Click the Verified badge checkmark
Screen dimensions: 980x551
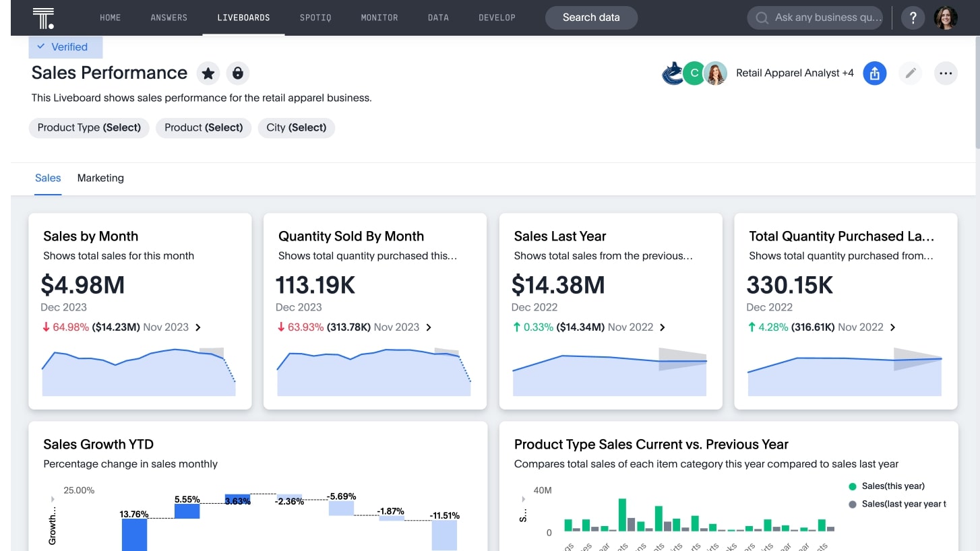click(41, 46)
